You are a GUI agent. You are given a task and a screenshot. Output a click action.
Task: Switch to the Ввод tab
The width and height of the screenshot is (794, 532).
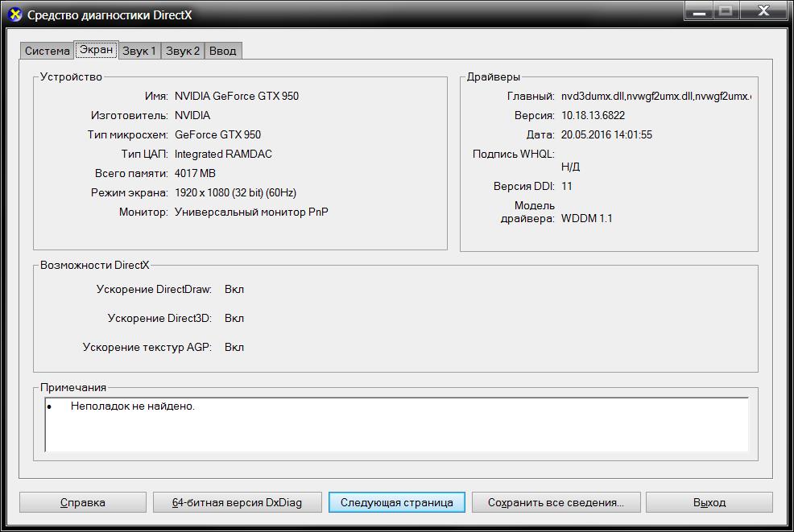tap(223, 51)
